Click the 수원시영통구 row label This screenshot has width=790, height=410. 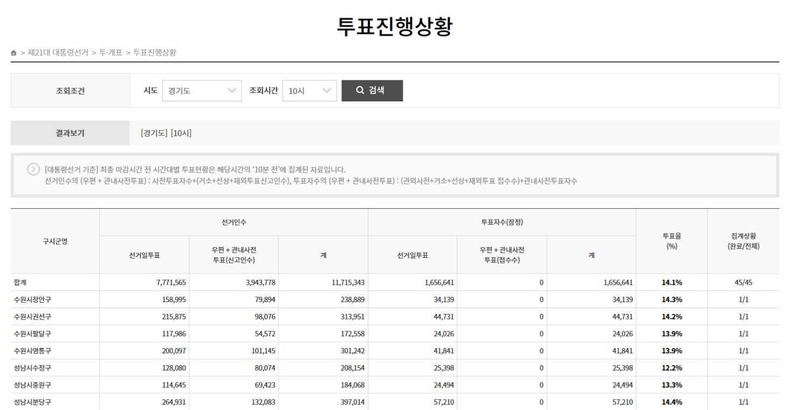coord(32,351)
